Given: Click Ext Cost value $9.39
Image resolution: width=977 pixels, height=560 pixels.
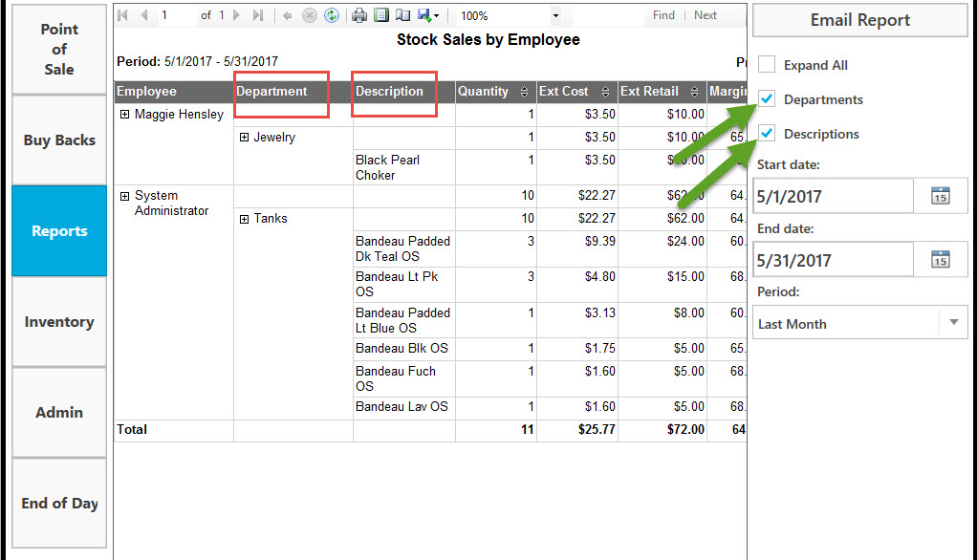Looking at the screenshot, I should pos(600,241).
